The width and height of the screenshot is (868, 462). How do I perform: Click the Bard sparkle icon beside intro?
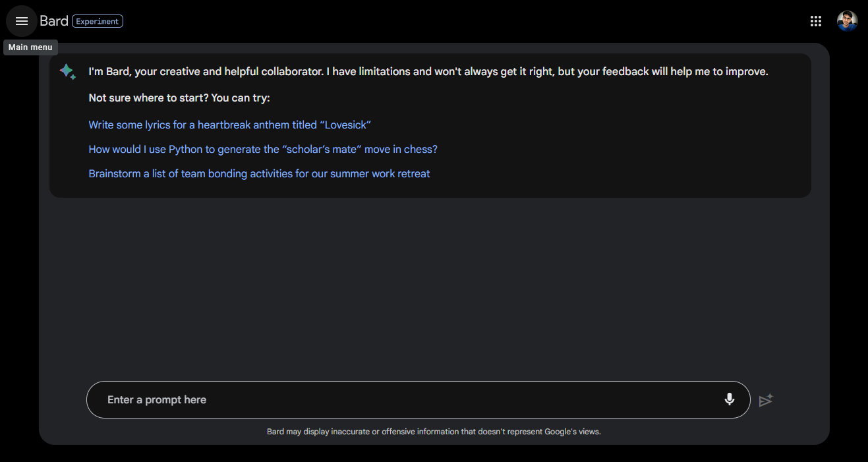tap(68, 72)
